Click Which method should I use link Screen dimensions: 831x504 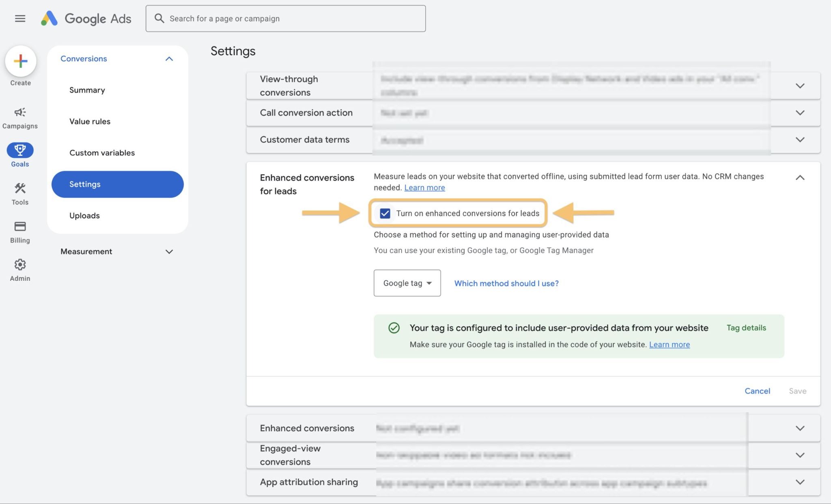506,283
